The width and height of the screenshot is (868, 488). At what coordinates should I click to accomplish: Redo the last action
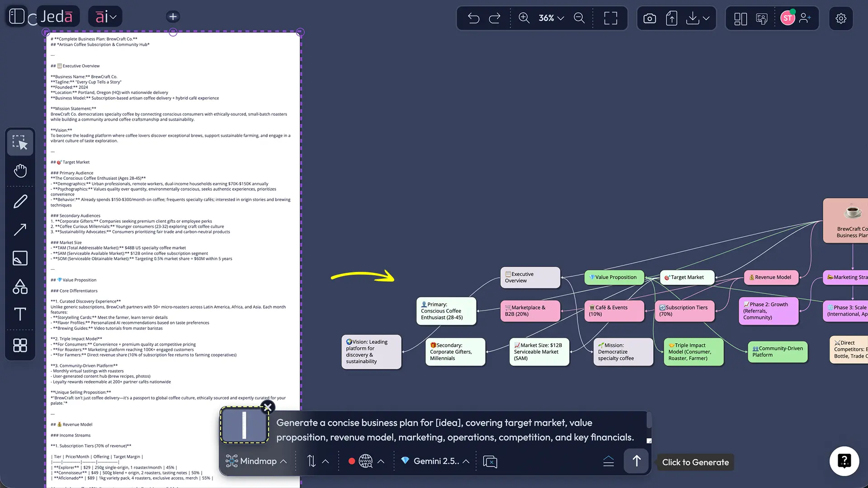click(495, 18)
